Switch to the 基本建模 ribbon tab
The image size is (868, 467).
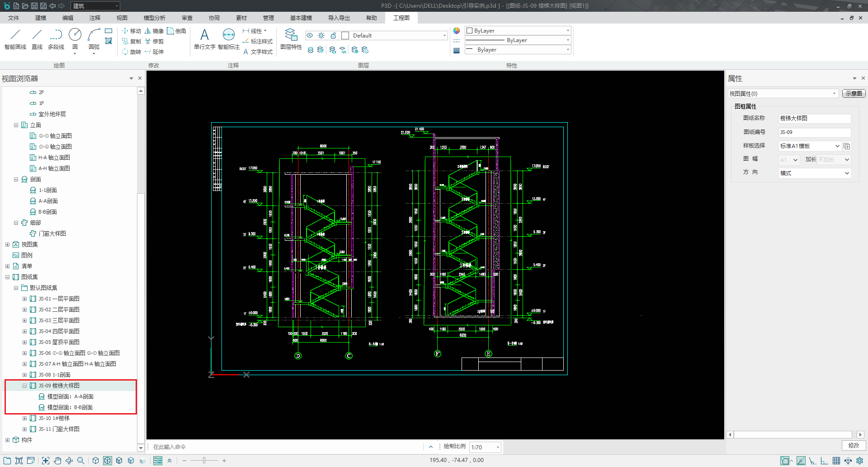tap(301, 18)
